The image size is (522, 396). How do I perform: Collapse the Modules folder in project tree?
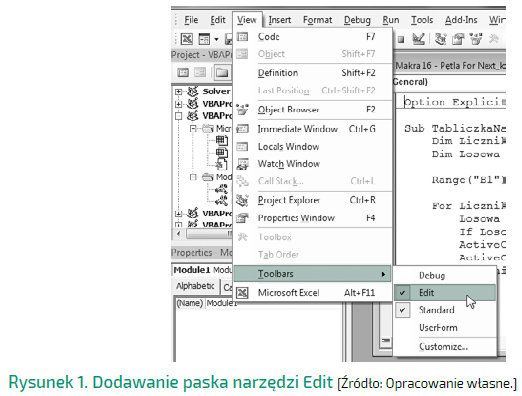(193, 177)
